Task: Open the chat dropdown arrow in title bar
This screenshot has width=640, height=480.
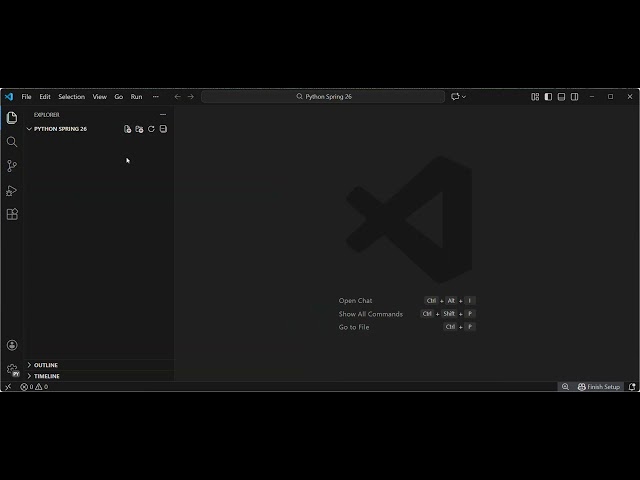Action: 464,97
